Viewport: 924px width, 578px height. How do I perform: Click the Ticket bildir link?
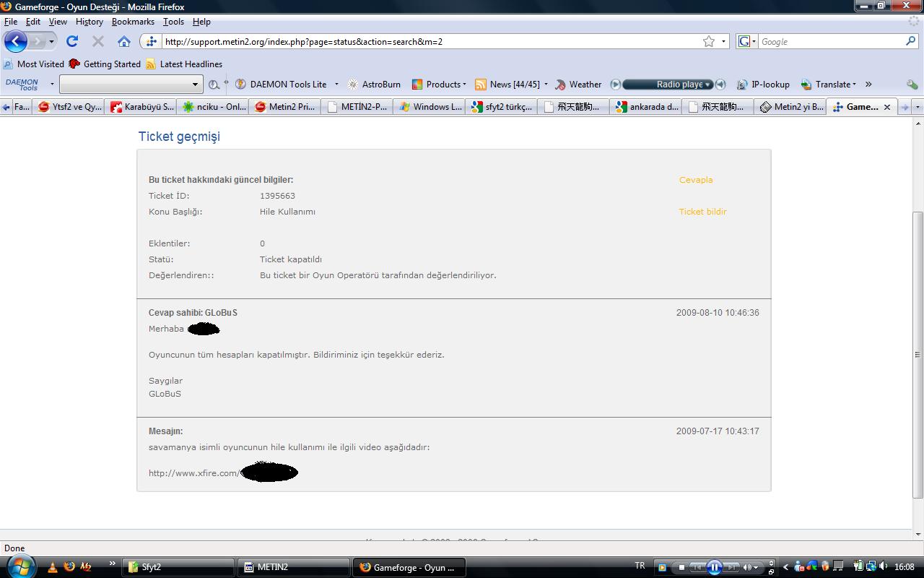702,212
